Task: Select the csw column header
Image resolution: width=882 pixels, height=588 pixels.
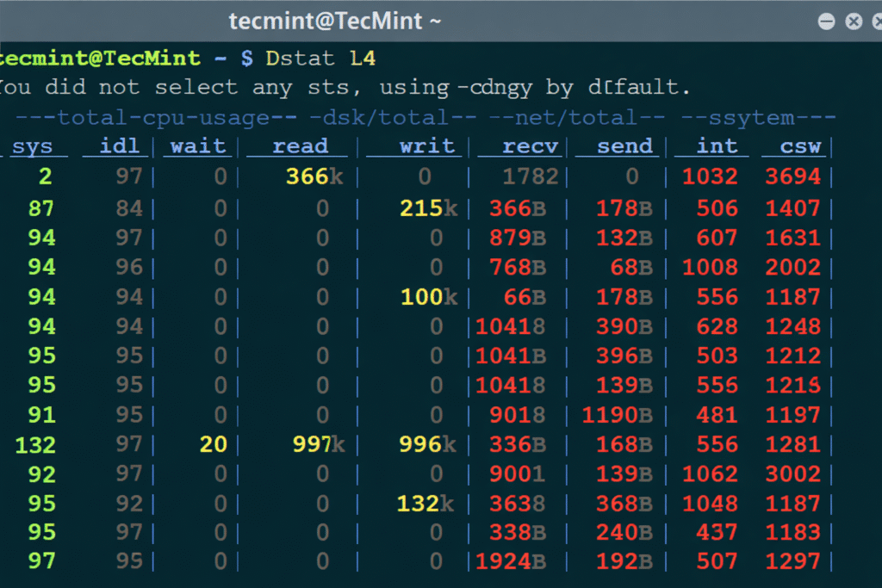Action: coord(800,146)
